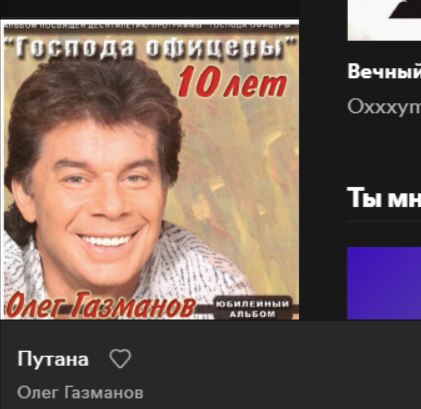The width and height of the screenshot is (421, 409).
Task: Expand the now-playing album artwork
Action: tap(150, 170)
